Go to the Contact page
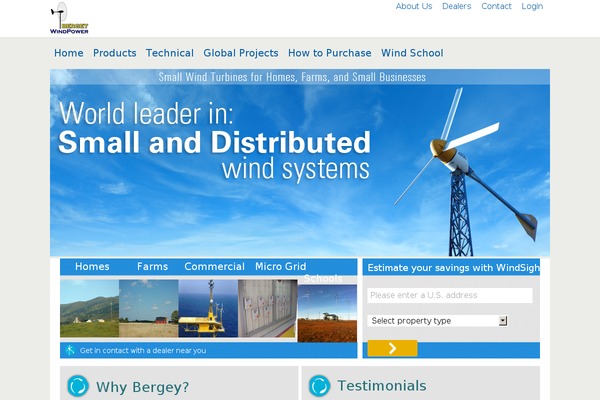 click(x=496, y=6)
